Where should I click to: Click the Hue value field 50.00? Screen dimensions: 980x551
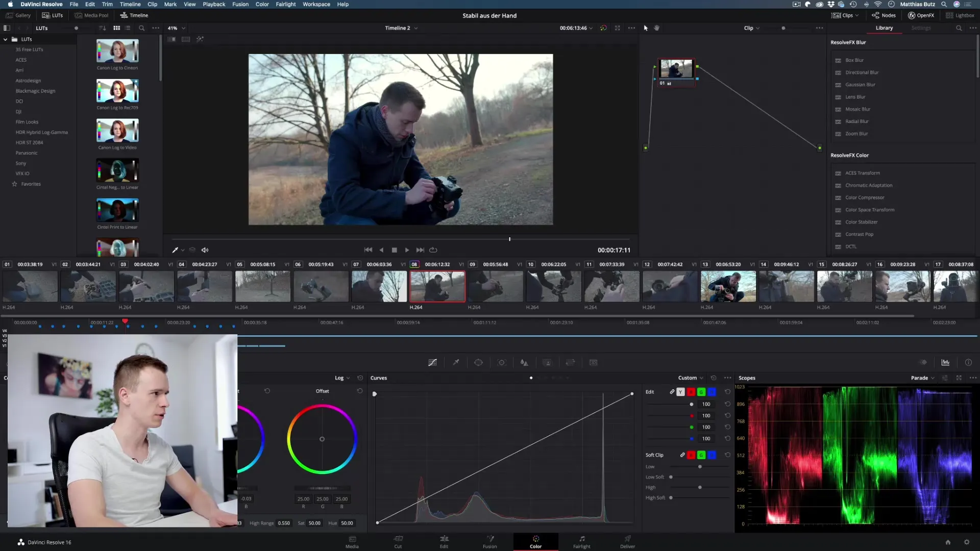347,523
